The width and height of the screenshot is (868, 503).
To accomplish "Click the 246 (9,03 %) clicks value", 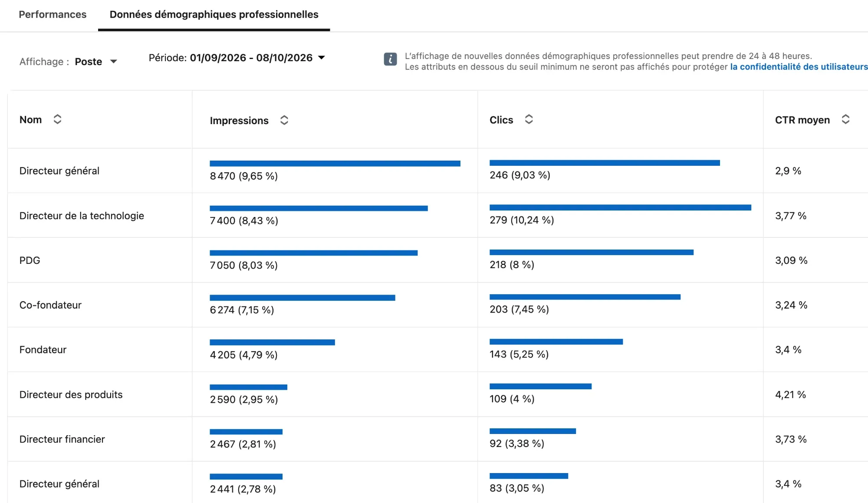I will pos(520,175).
